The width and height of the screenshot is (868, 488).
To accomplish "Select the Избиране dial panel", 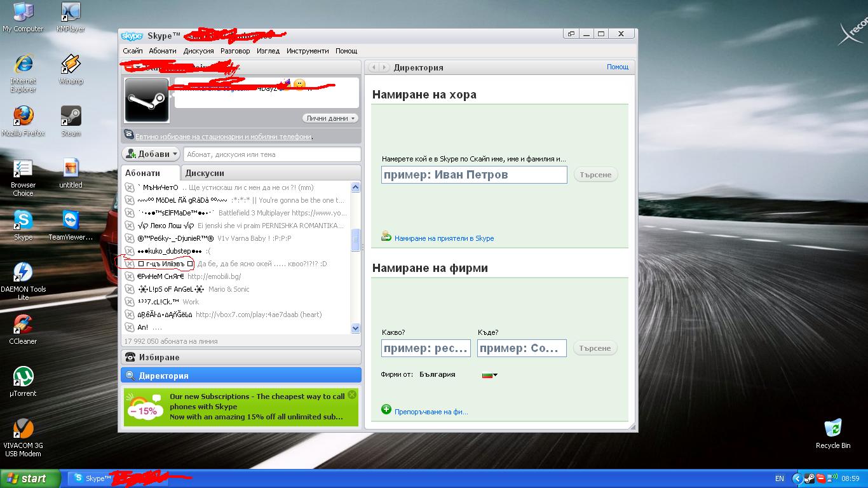I will (241, 357).
